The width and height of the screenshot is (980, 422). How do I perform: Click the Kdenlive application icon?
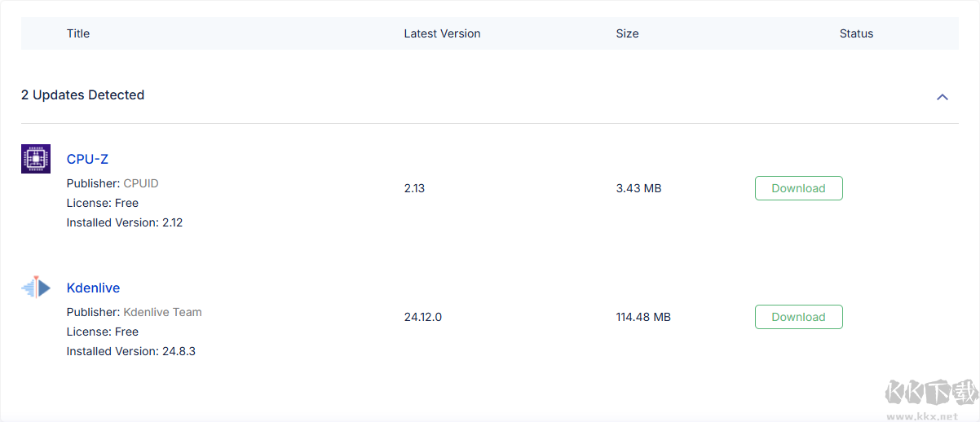tap(36, 287)
